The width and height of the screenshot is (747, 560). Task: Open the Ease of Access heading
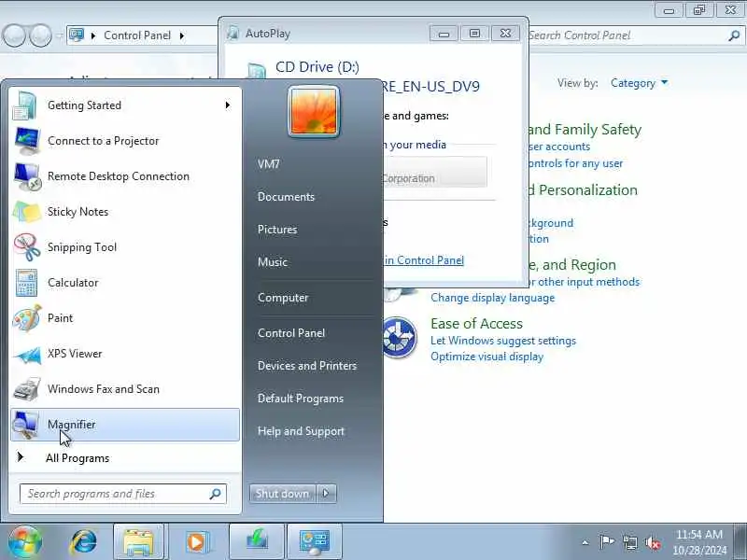tap(476, 324)
